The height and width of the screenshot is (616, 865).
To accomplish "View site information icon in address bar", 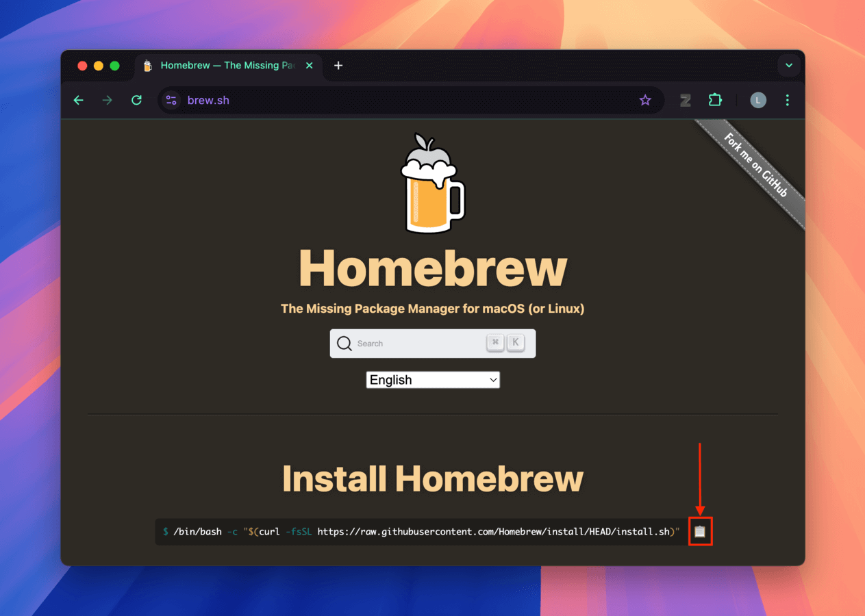I will [171, 100].
